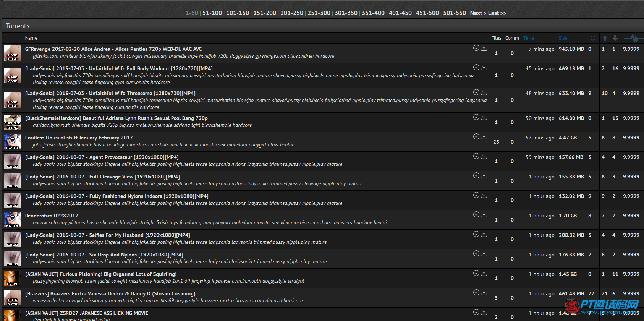Go to results page 101-150
The height and width of the screenshot is (321, 644).
tap(237, 13)
